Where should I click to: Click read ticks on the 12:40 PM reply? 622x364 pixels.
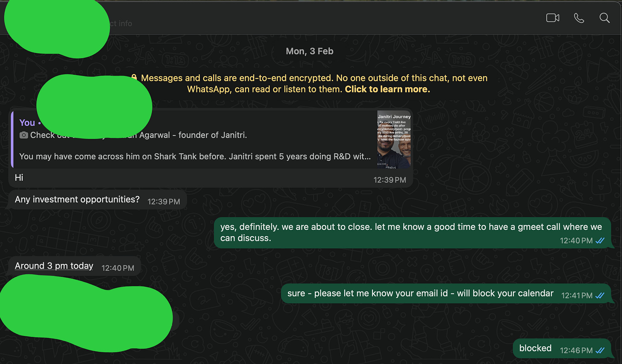click(x=600, y=241)
